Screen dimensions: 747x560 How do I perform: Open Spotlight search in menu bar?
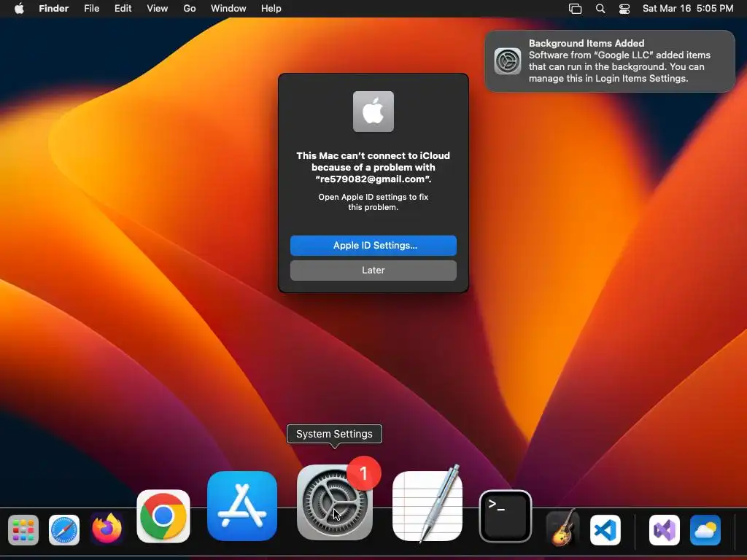(x=600, y=9)
